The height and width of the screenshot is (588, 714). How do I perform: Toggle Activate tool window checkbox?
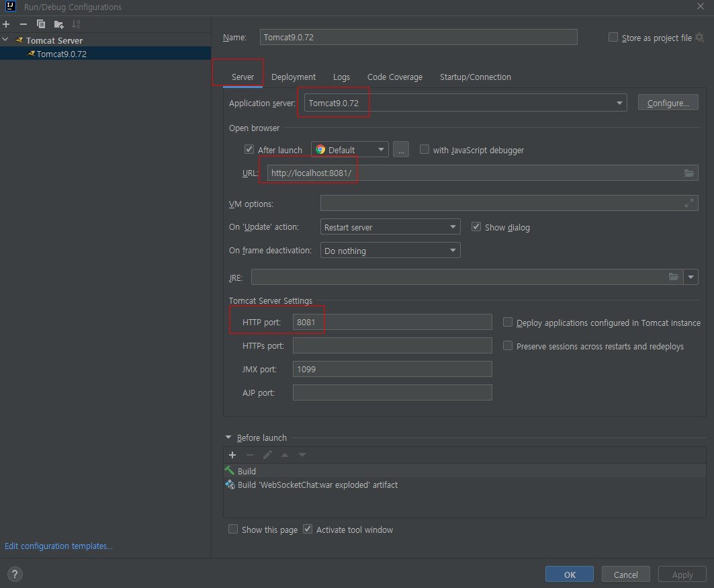308,529
